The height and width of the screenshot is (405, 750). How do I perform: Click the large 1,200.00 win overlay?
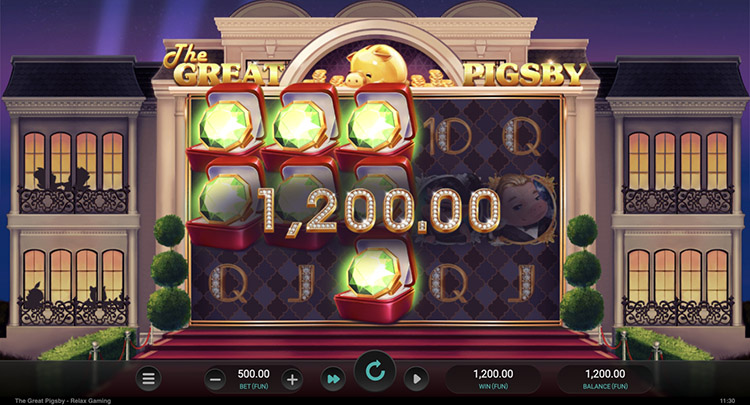379,210
